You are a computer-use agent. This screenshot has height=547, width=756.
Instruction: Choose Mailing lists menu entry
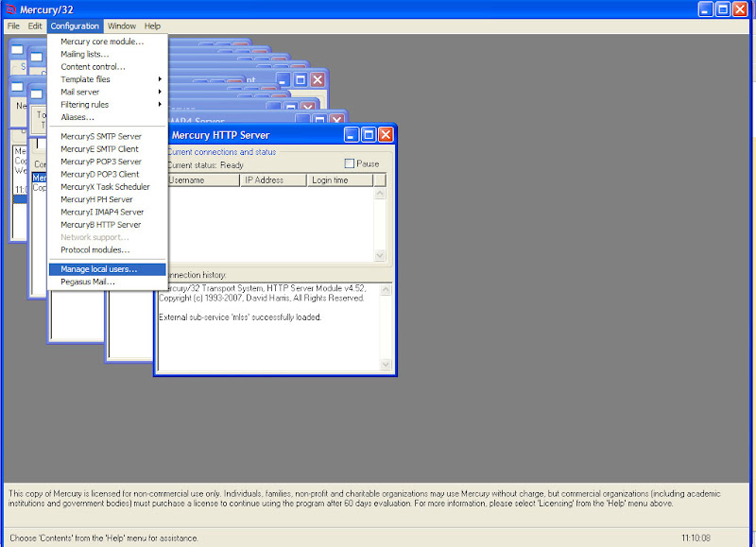point(107,54)
